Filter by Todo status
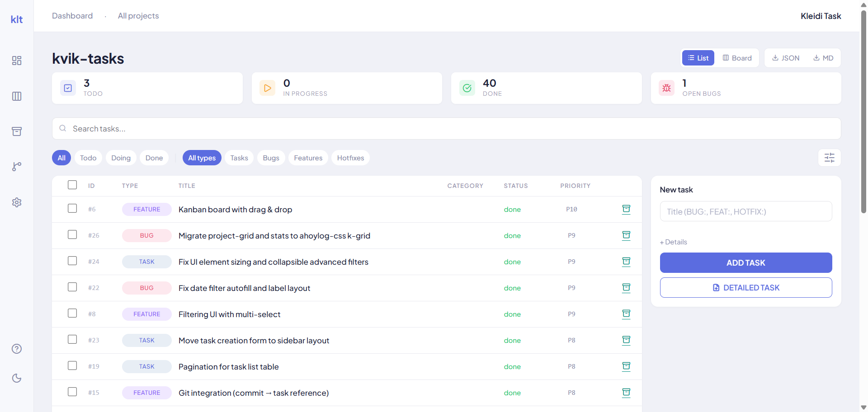The image size is (868, 412). pos(88,158)
